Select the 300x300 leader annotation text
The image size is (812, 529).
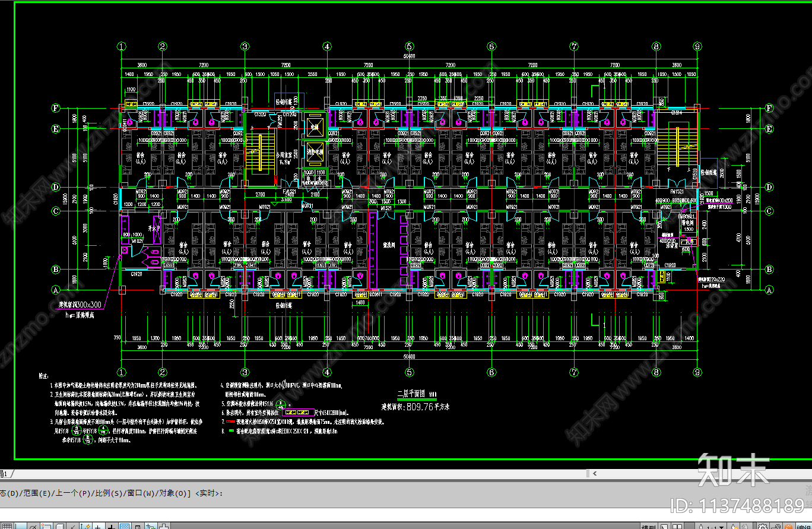79,305
